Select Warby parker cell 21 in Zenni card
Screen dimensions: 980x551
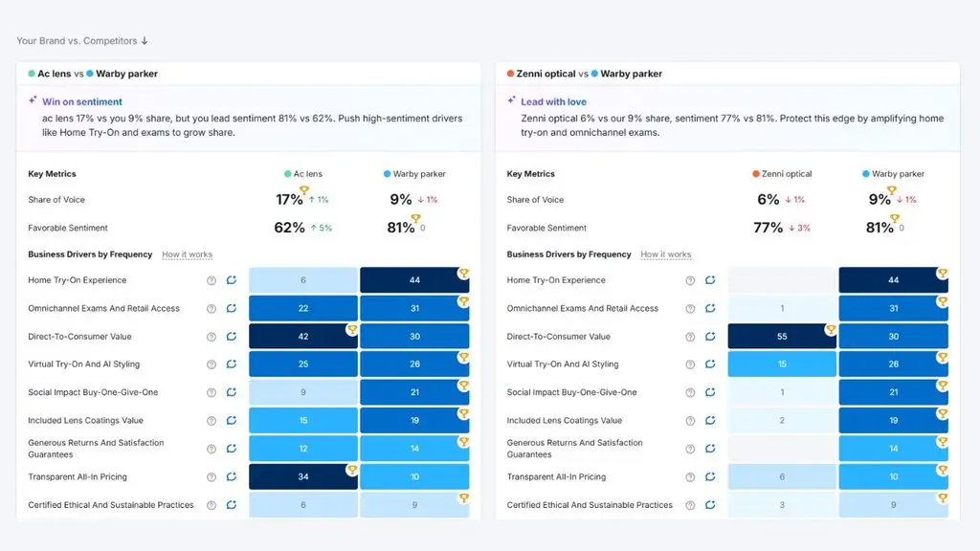coord(893,392)
